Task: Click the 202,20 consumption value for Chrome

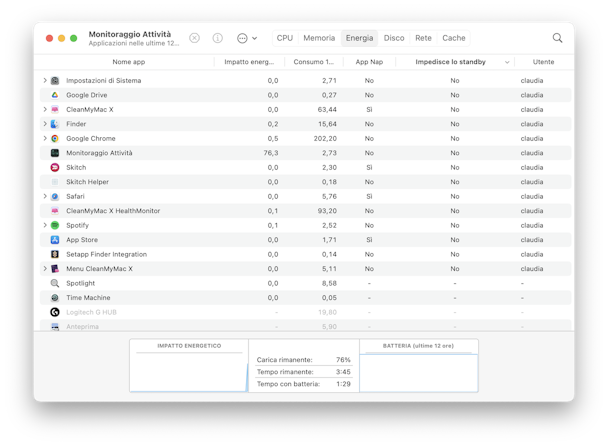Action: tap(325, 138)
